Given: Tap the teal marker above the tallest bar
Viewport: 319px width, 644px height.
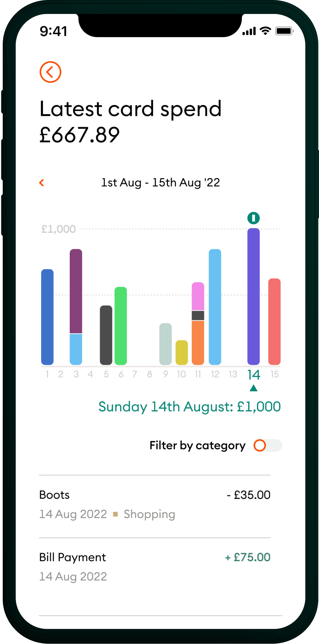Looking at the screenshot, I should tap(253, 218).
